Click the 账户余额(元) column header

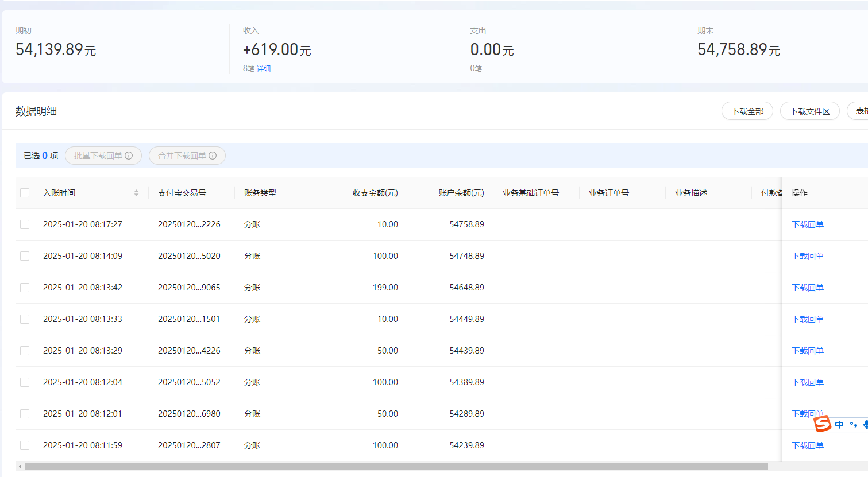(x=461, y=193)
